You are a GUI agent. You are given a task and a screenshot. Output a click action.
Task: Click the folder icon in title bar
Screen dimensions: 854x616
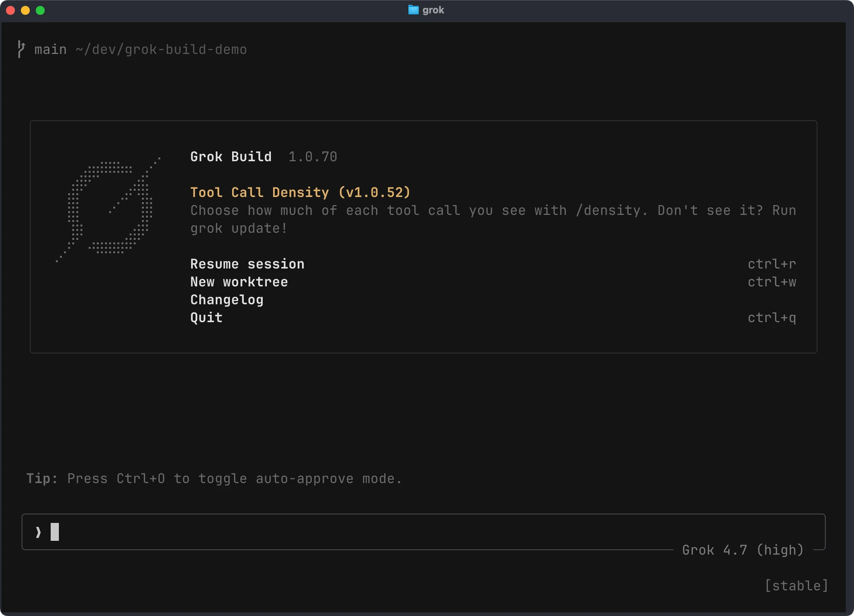413,10
